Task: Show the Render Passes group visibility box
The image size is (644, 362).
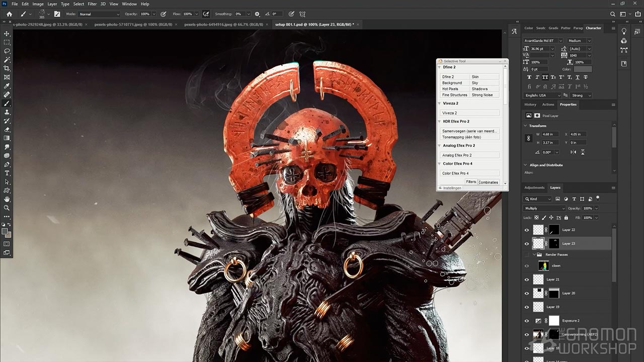Action: click(x=527, y=255)
